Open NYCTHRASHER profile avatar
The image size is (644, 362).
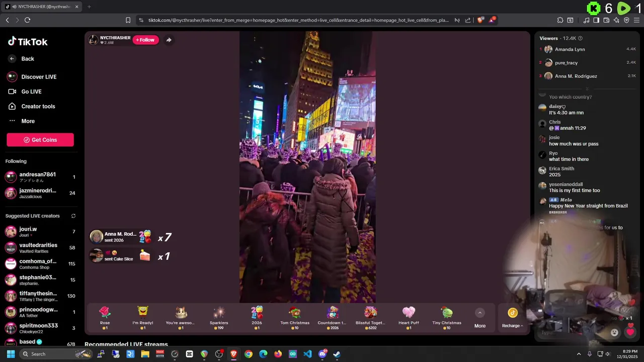tap(93, 40)
